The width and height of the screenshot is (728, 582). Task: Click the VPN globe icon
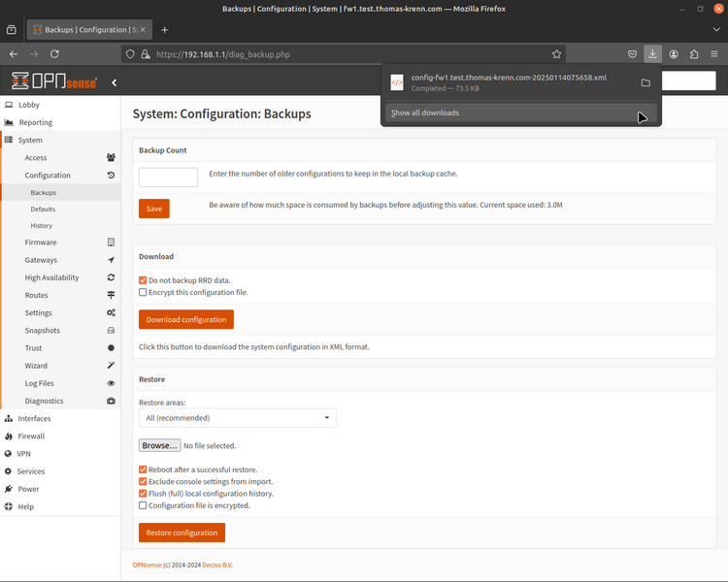[8, 454]
